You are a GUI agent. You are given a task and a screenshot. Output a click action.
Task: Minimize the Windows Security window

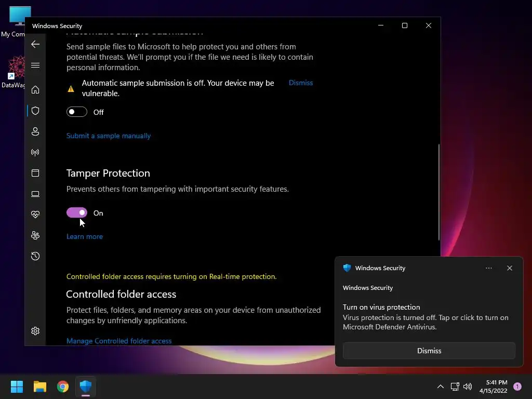point(381,25)
